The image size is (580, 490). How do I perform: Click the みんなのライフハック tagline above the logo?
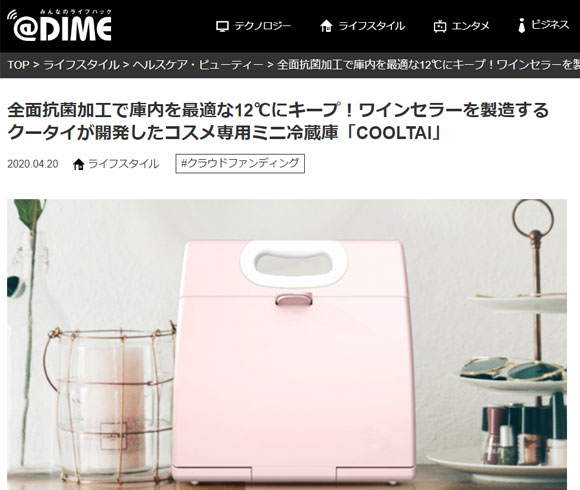(75, 12)
